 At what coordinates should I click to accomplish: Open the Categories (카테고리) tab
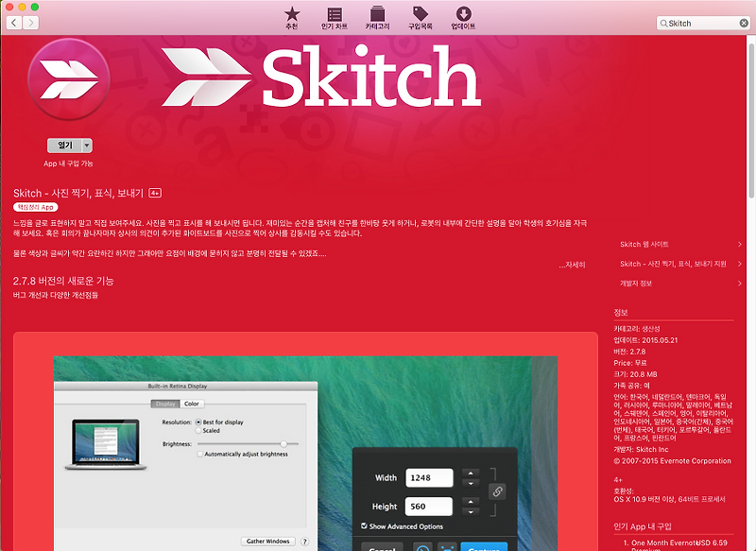(377, 18)
